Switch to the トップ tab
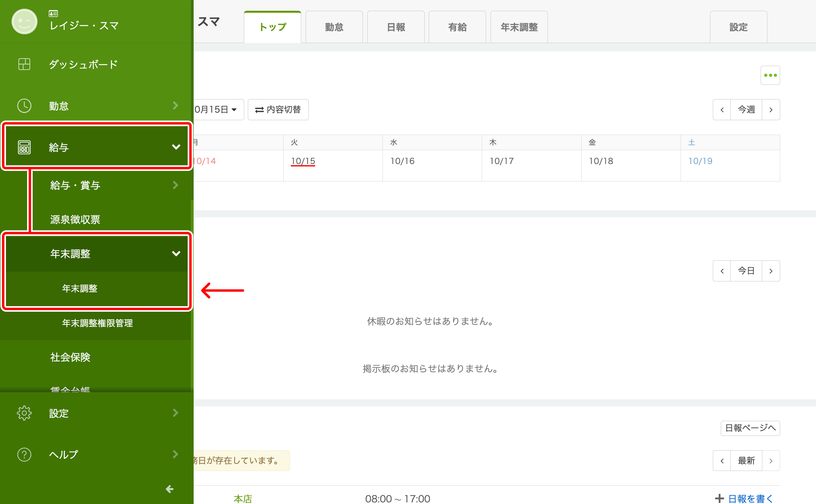 coord(273,27)
